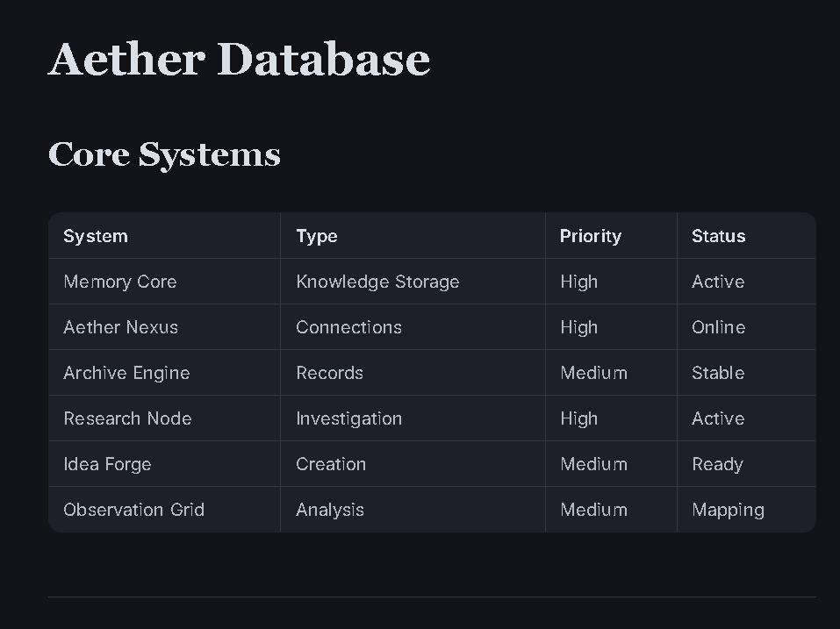
Task: Click the Idea Forge cell
Action: (x=164, y=463)
